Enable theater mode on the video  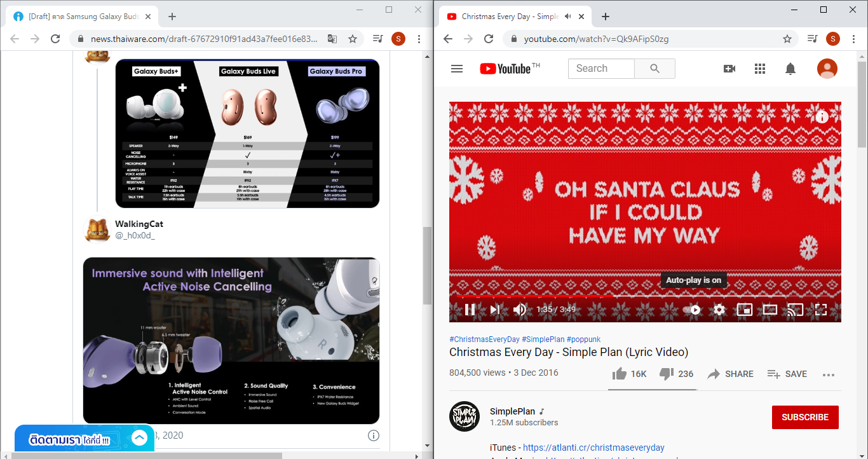click(770, 310)
